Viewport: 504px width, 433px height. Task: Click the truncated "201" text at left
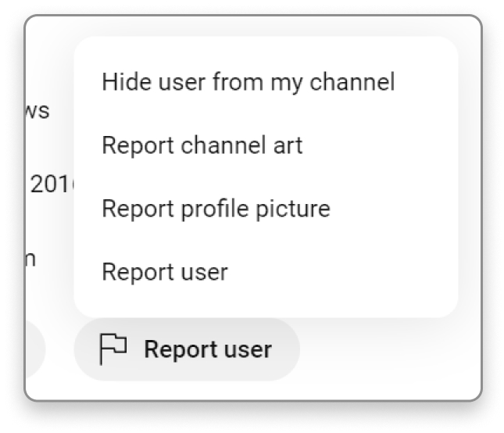(x=48, y=184)
